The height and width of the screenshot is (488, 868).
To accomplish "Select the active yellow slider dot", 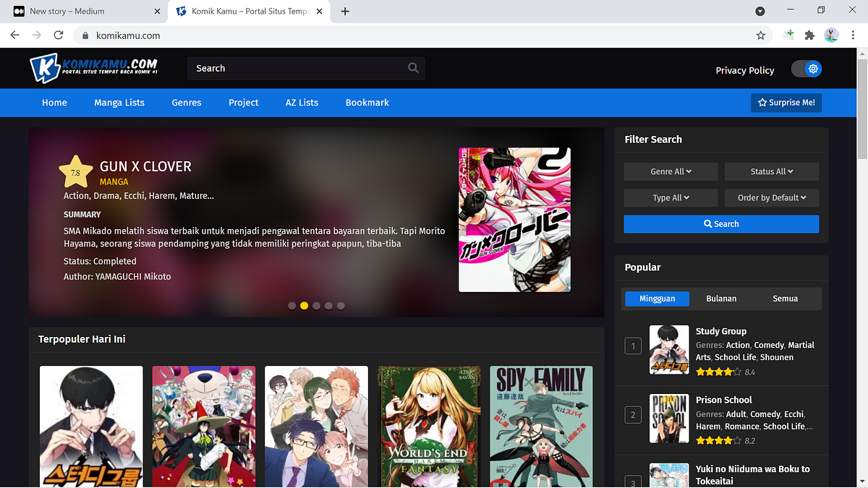I will [305, 306].
